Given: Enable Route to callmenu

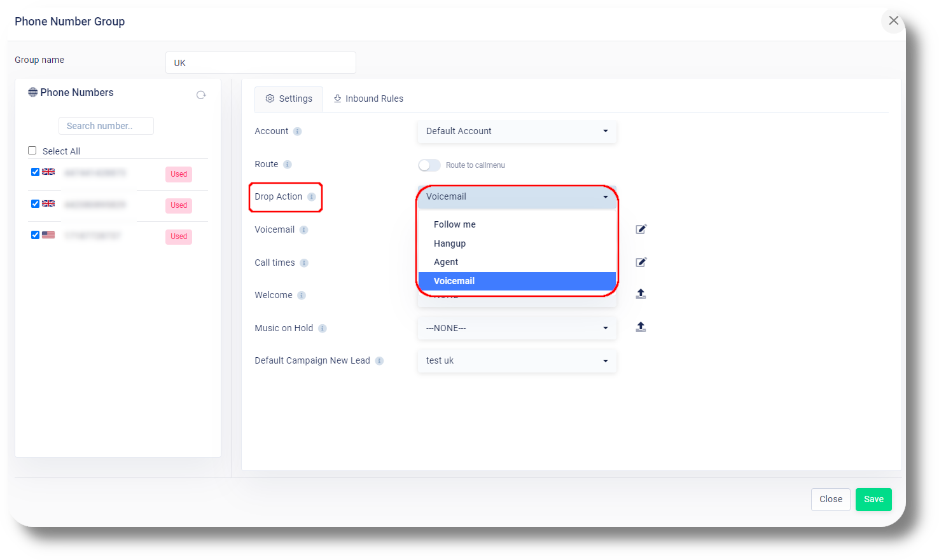Looking at the screenshot, I should (x=429, y=165).
